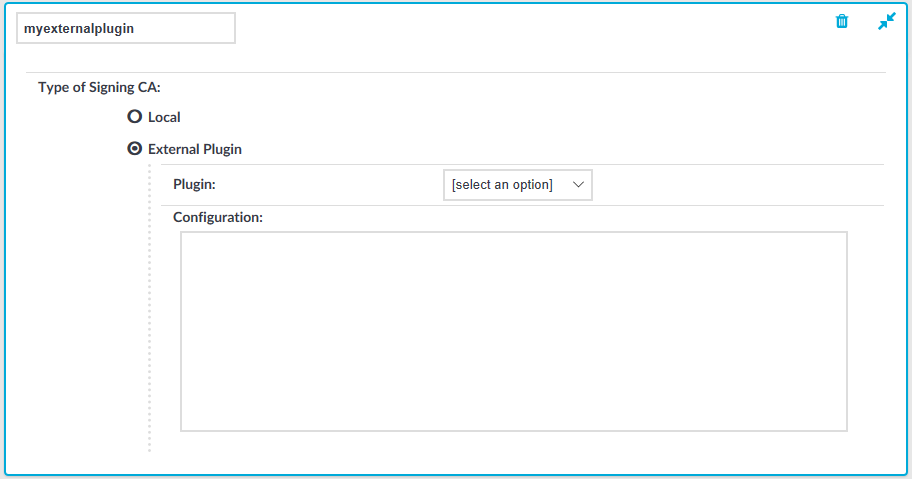Click the 'External Plugin' option label text
The width and height of the screenshot is (912, 479).
(x=195, y=149)
